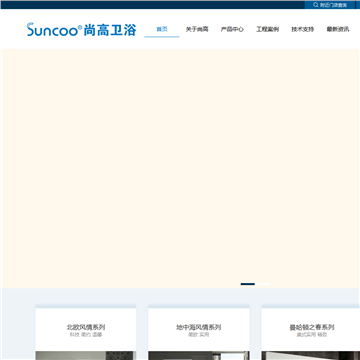Viewport: 360px width, 360px height.
Task: Click the magnifier icon for 附近门店查询
Action: pos(315,5)
